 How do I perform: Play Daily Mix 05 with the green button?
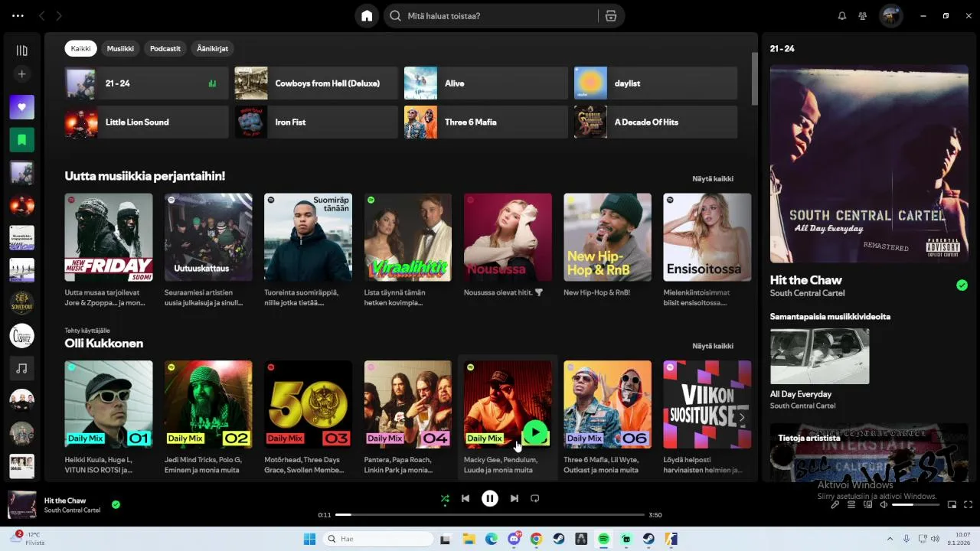tap(535, 433)
